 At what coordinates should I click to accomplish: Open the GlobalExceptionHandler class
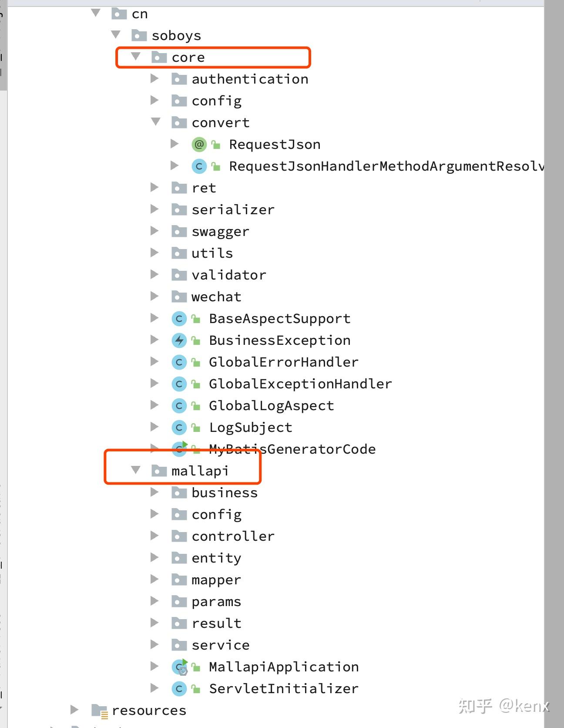click(x=299, y=384)
